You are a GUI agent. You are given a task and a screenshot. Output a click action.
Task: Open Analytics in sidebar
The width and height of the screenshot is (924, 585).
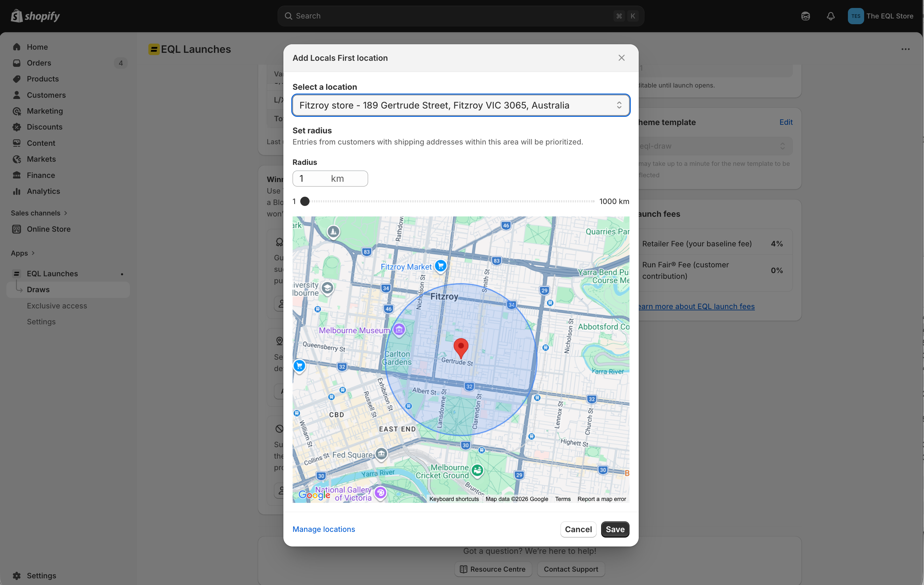coord(43,191)
